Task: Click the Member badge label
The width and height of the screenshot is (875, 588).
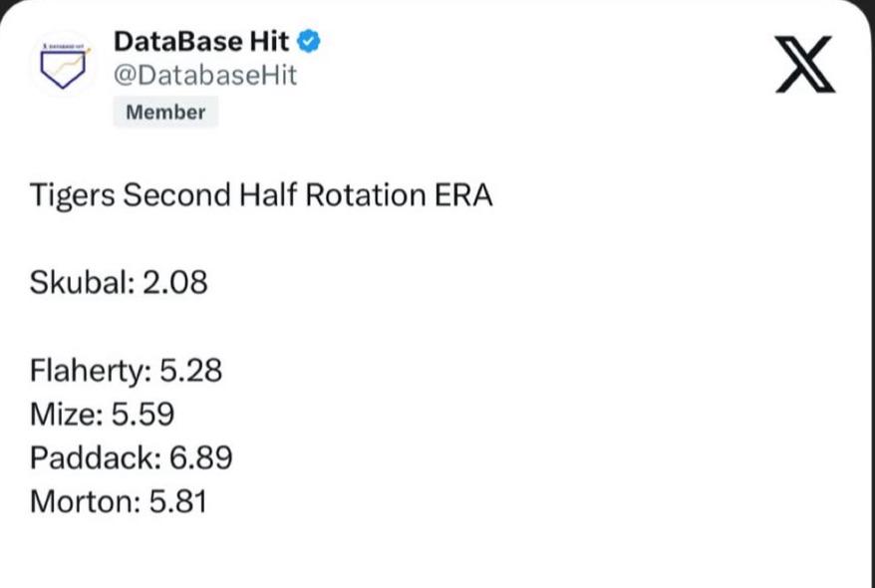Action: pyautogui.click(x=165, y=113)
